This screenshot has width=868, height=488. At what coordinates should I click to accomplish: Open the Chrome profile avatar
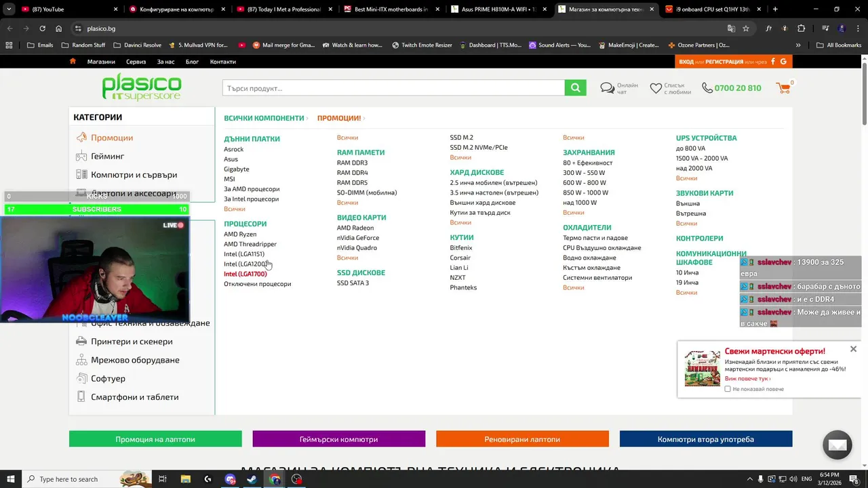pyautogui.click(x=842, y=28)
